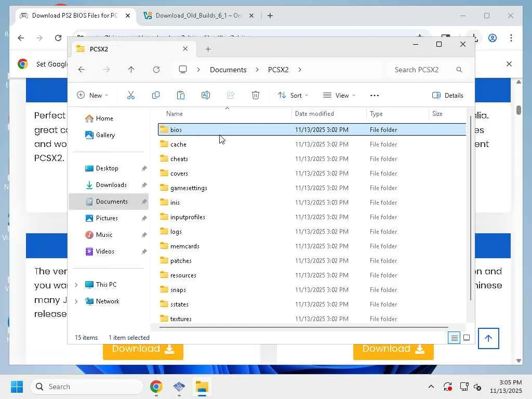Click the File Explorer icon in the taskbar
The image size is (532, 399).
tap(202, 387)
